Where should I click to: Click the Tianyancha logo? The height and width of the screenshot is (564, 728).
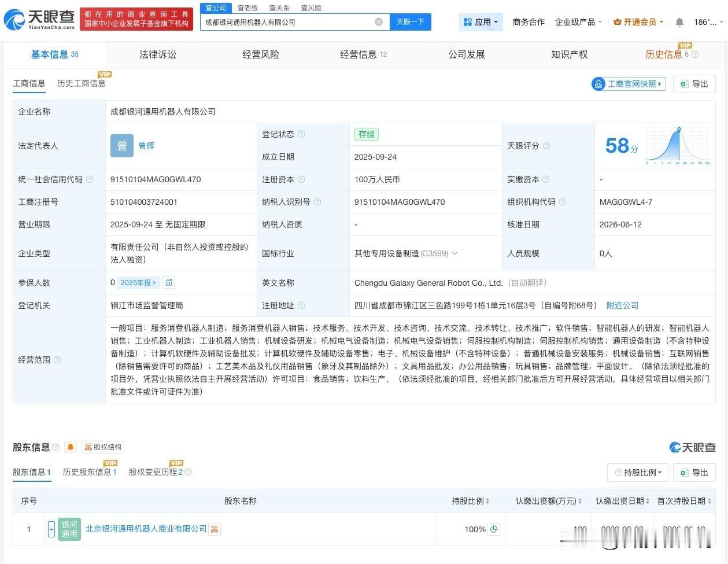coord(39,20)
